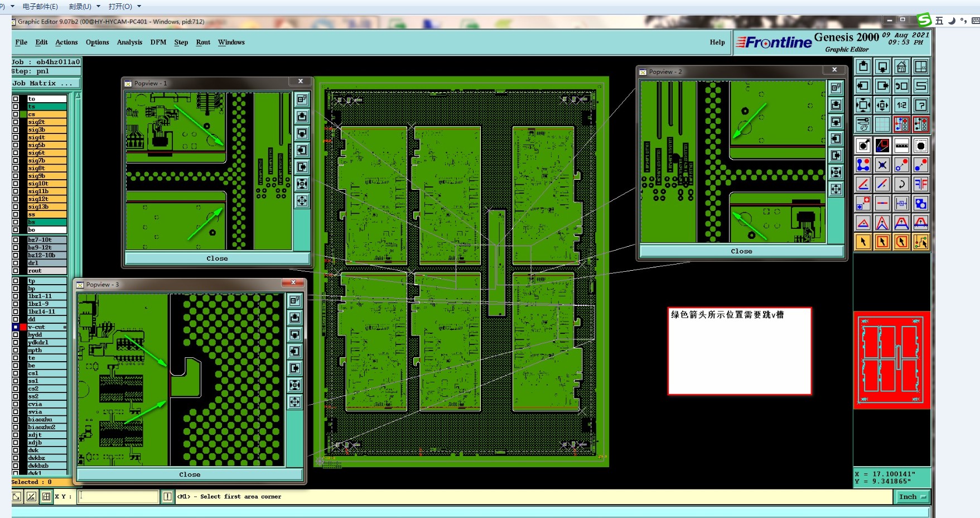Select the ydkdrl layer row

(47, 343)
